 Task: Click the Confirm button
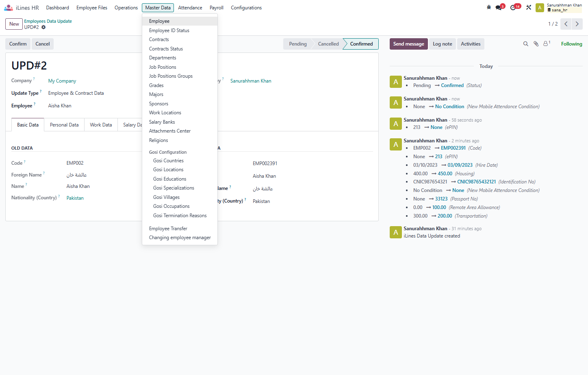click(x=18, y=44)
